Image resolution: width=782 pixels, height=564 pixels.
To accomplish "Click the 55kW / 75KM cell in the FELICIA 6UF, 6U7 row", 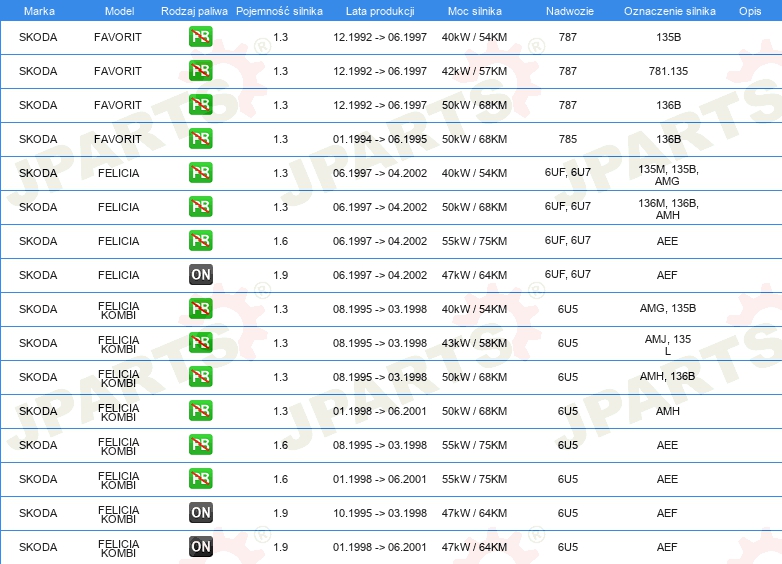I will (474, 241).
